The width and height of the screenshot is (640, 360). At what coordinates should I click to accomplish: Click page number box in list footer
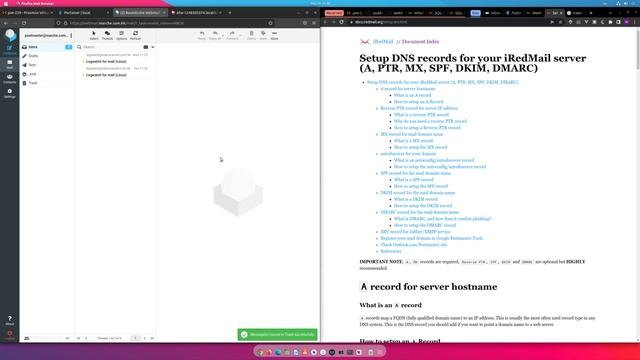point(135,338)
